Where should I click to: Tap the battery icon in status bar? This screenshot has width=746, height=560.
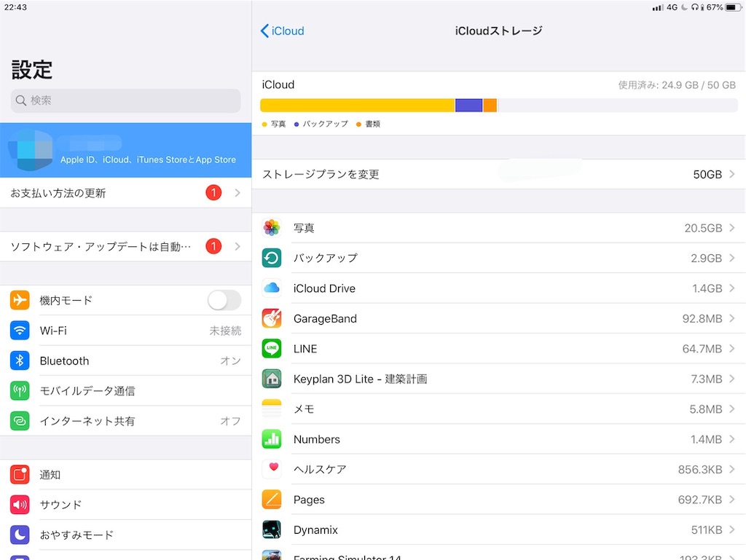pyautogui.click(x=733, y=7)
